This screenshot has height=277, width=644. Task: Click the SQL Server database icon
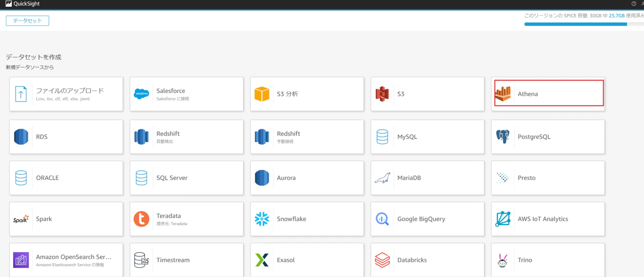point(141,178)
